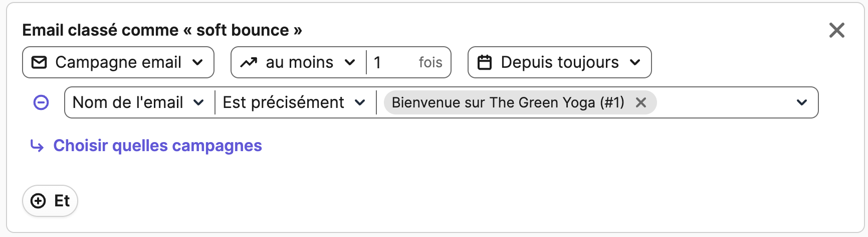
Task: Click the fois label in count field
Action: [x=430, y=62]
